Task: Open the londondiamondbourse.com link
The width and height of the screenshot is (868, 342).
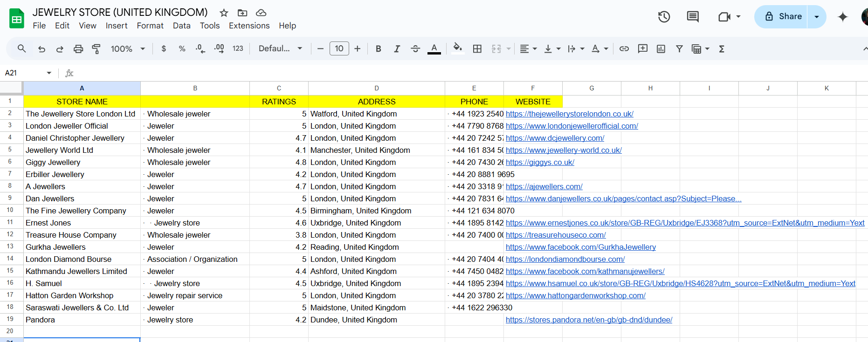Action: 565,259
